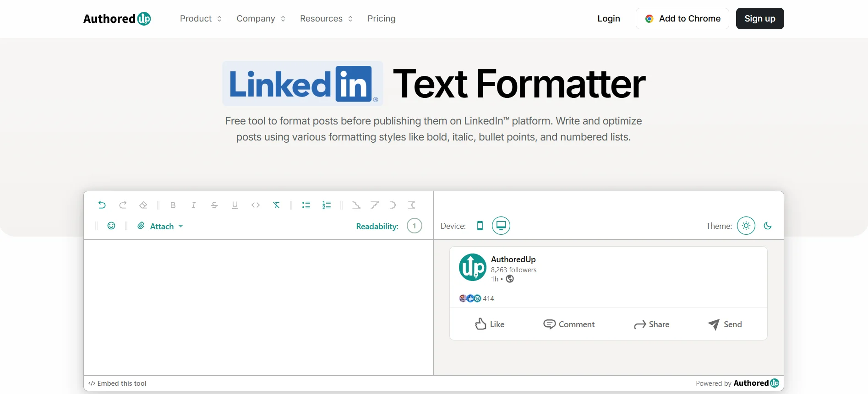Click the Add to Chrome button
This screenshot has width=868, height=394.
682,19
